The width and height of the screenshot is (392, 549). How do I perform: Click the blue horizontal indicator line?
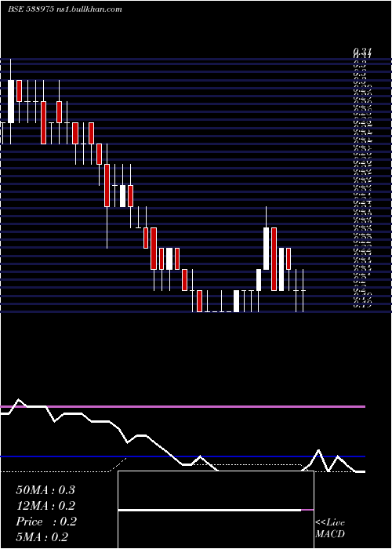point(183,456)
